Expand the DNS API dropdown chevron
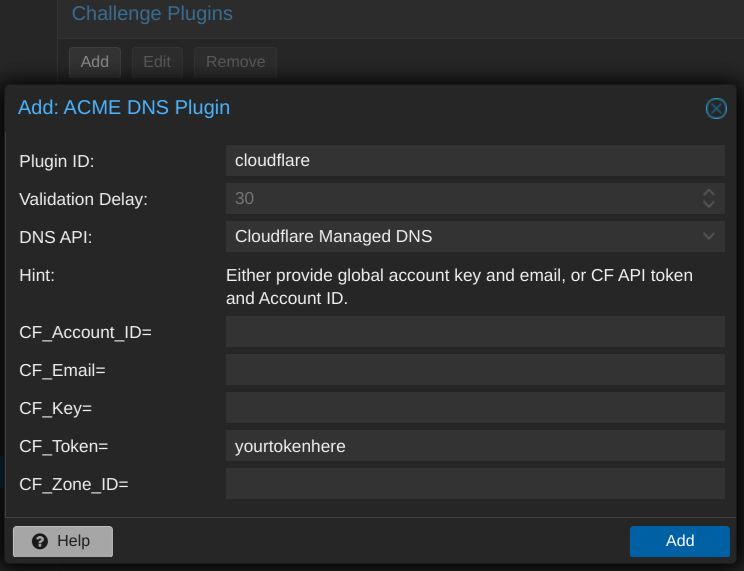The image size is (744, 571). [709, 237]
